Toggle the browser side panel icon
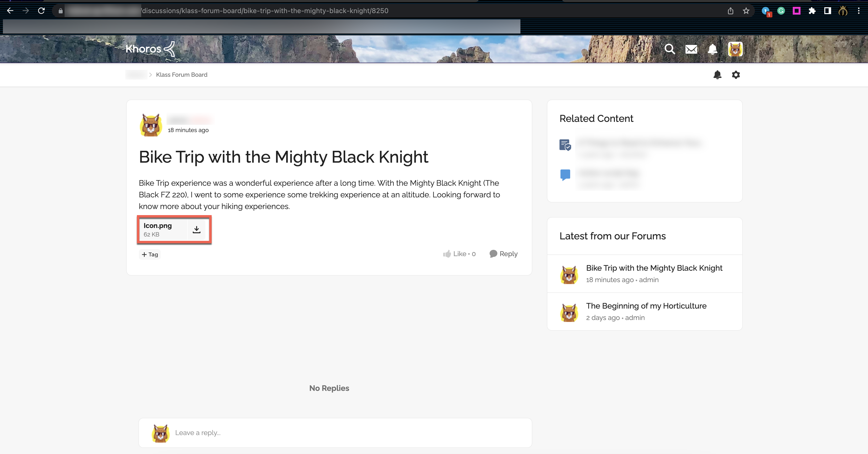 pos(827,11)
